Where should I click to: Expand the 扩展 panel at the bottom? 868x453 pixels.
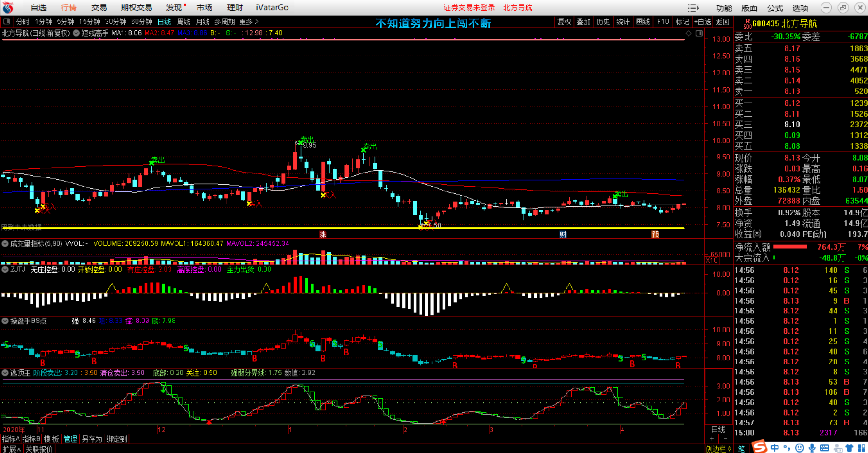11,449
